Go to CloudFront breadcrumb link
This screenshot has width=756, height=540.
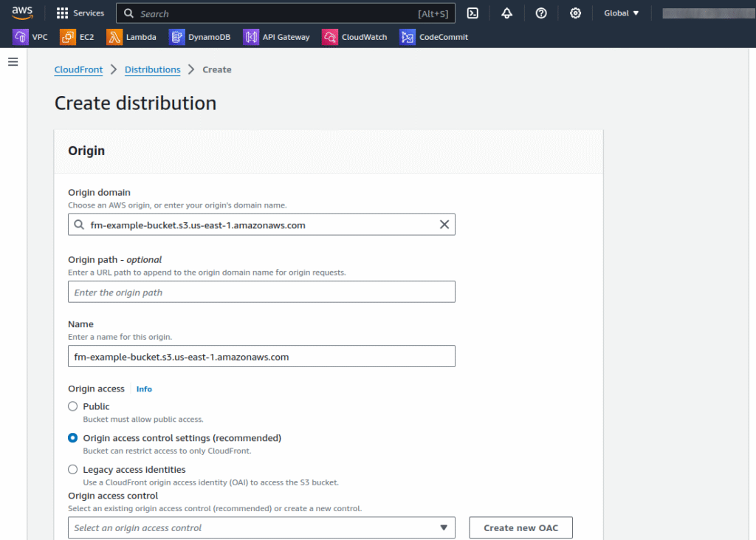click(x=78, y=69)
